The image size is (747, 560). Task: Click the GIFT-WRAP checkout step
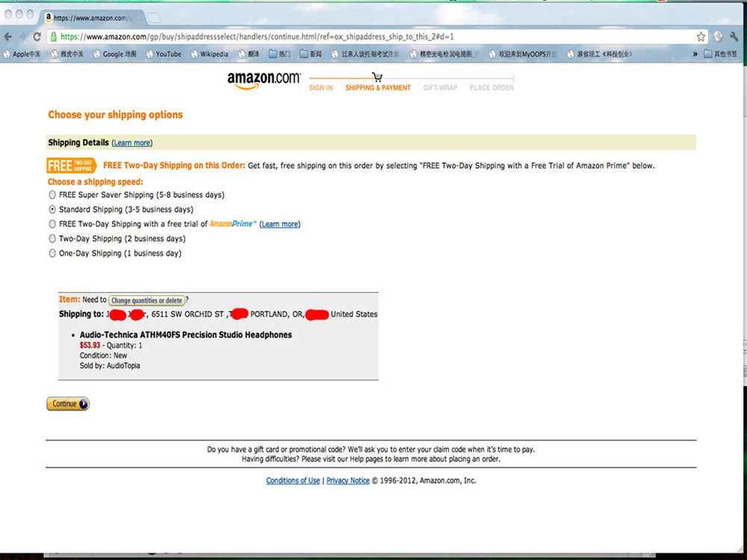pos(440,87)
